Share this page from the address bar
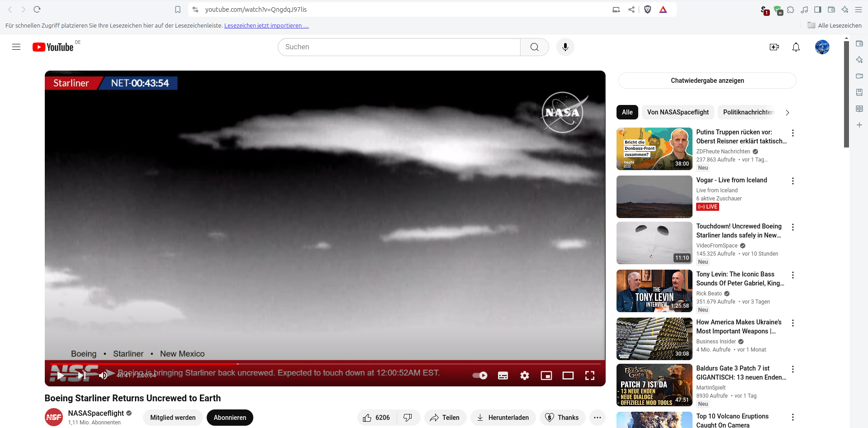 631,10
